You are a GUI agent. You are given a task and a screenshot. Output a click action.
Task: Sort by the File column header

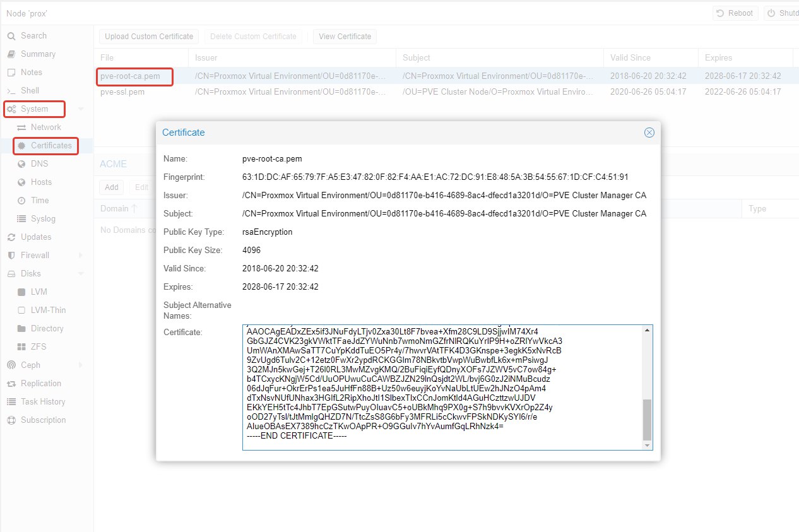pyautogui.click(x=141, y=57)
